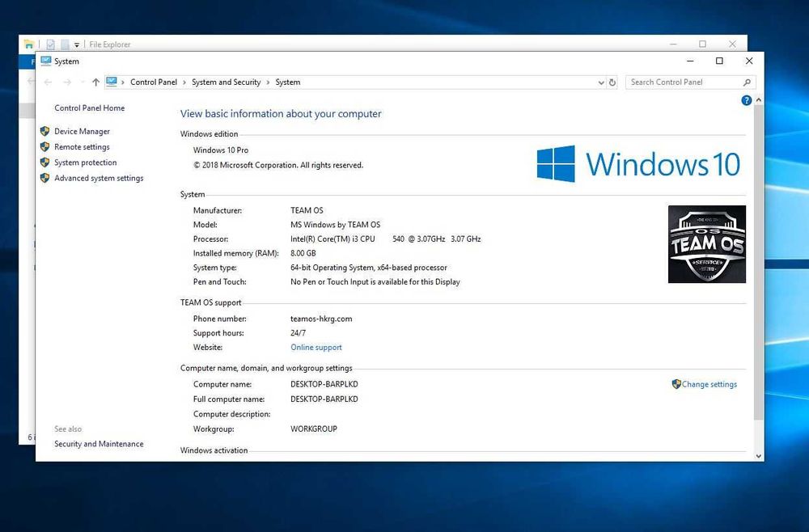Click the forward navigation arrow
Screen dimensions: 809x532
coord(67,82)
